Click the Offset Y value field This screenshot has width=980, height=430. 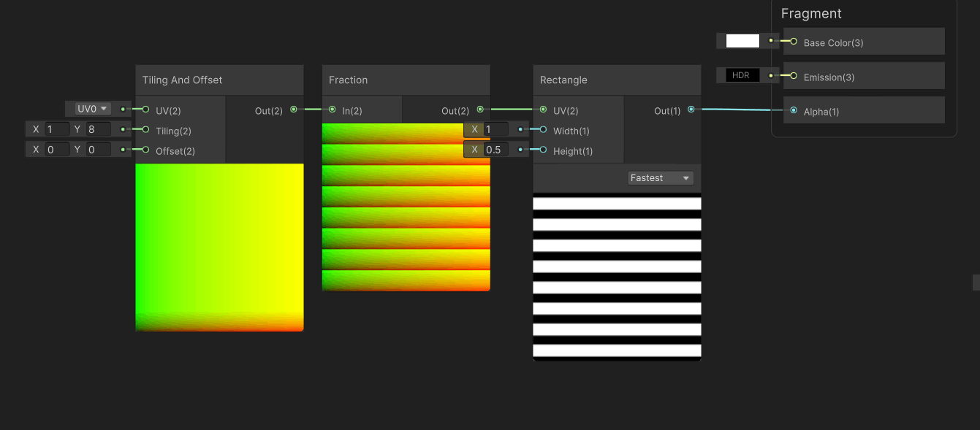coord(99,150)
